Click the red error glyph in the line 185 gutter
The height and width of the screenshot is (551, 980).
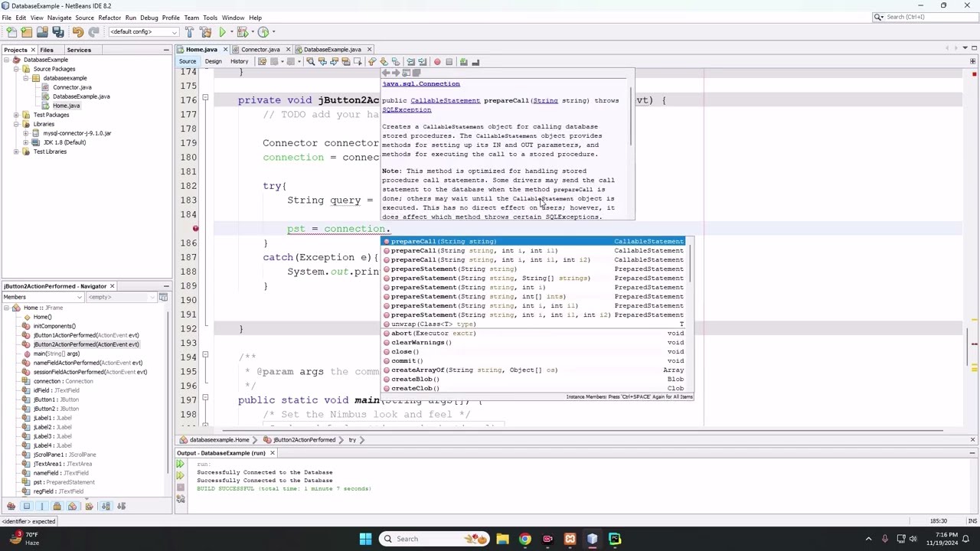[x=195, y=229]
